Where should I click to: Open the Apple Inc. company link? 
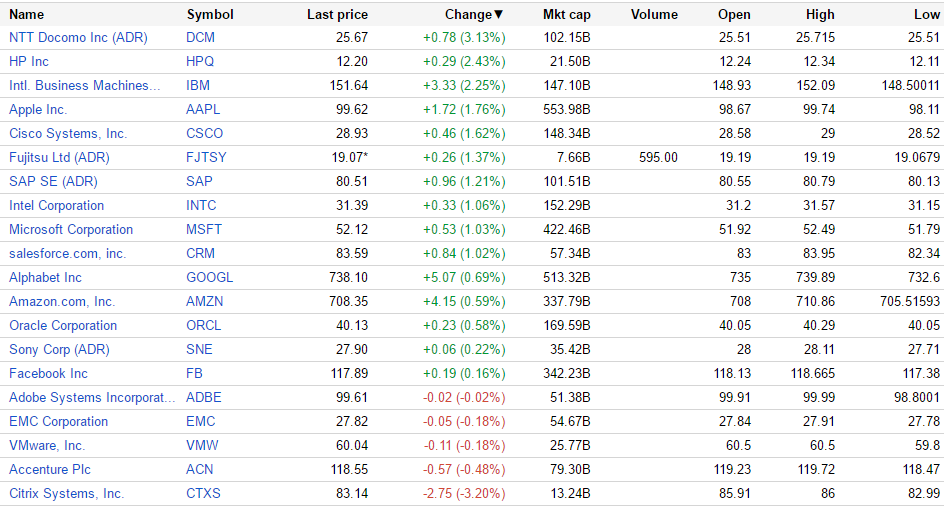38,109
